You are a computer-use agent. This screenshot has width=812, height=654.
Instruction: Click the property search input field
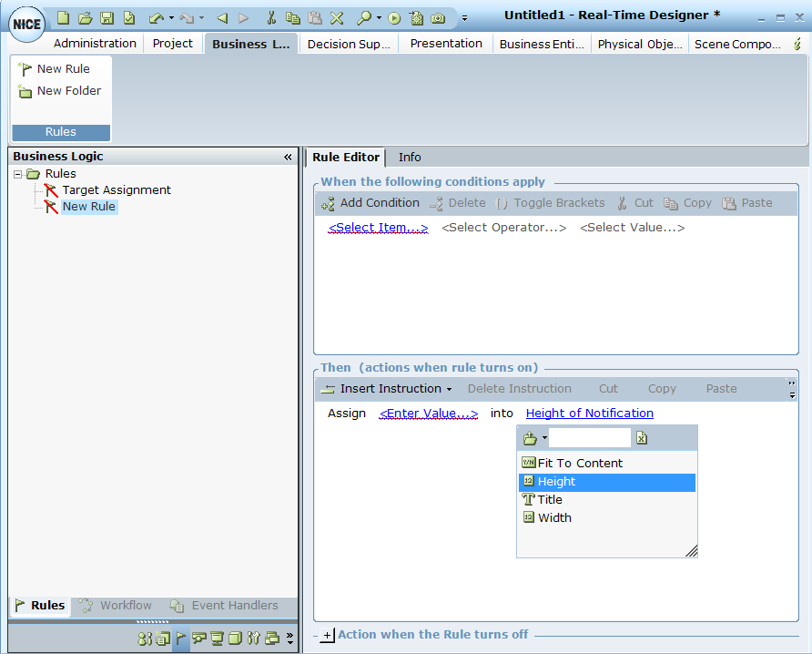(x=589, y=438)
